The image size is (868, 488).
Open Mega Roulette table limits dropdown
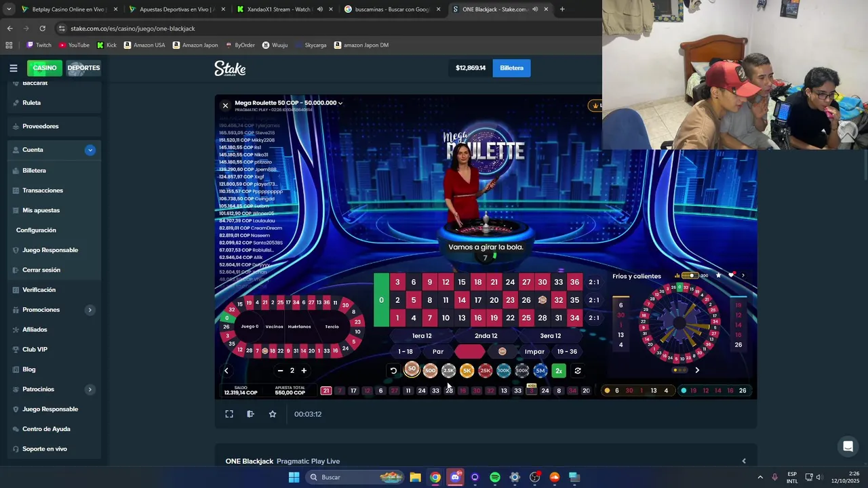pos(340,103)
